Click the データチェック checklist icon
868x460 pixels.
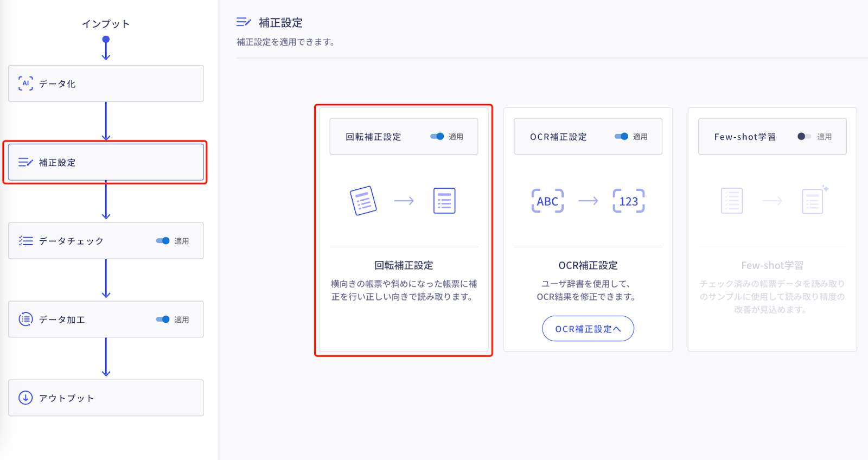click(x=25, y=241)
